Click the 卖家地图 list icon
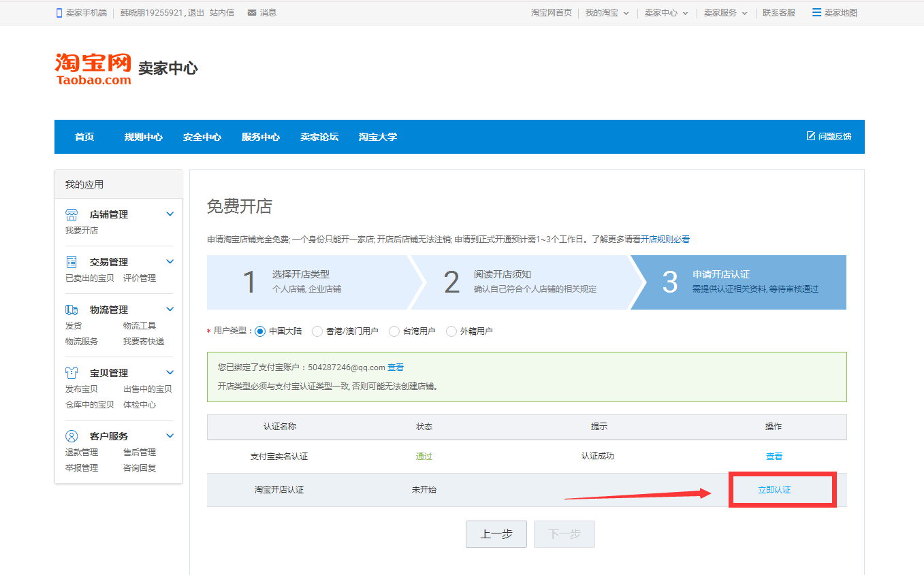The image size is (924, 575). (x=816, y=13)
